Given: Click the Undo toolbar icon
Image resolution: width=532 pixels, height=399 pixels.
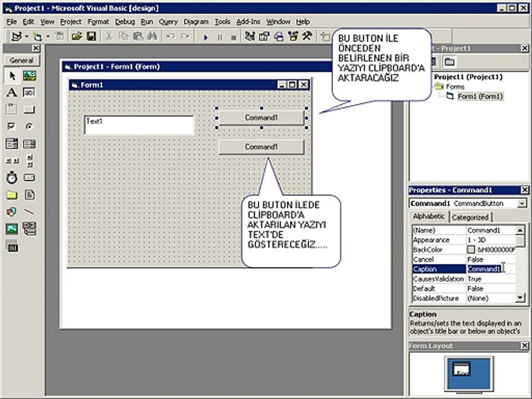Looking at the screenshot, I should coord(170,36).
